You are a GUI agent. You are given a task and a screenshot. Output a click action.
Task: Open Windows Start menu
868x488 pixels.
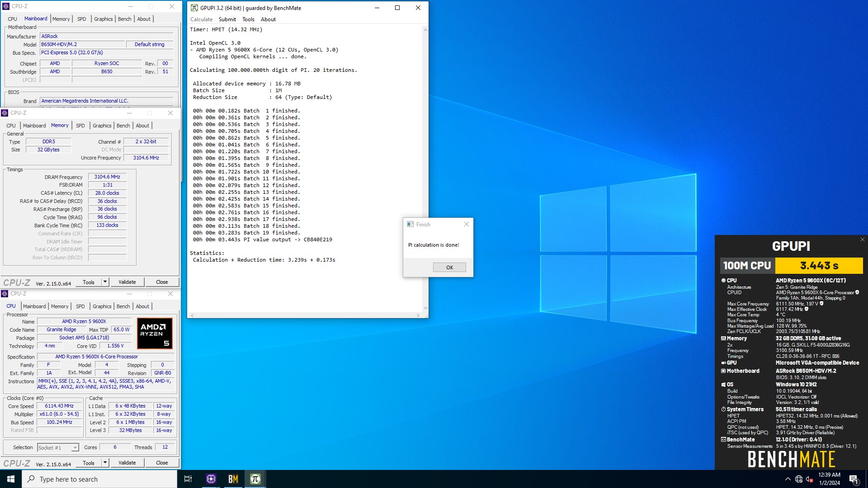tap(11, 479)
